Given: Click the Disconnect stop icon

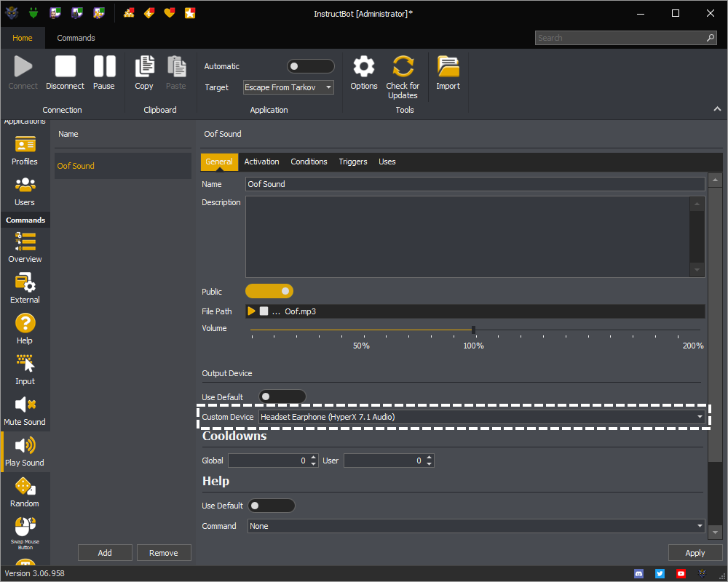Looking at the screenshot, I should [65, 66].
